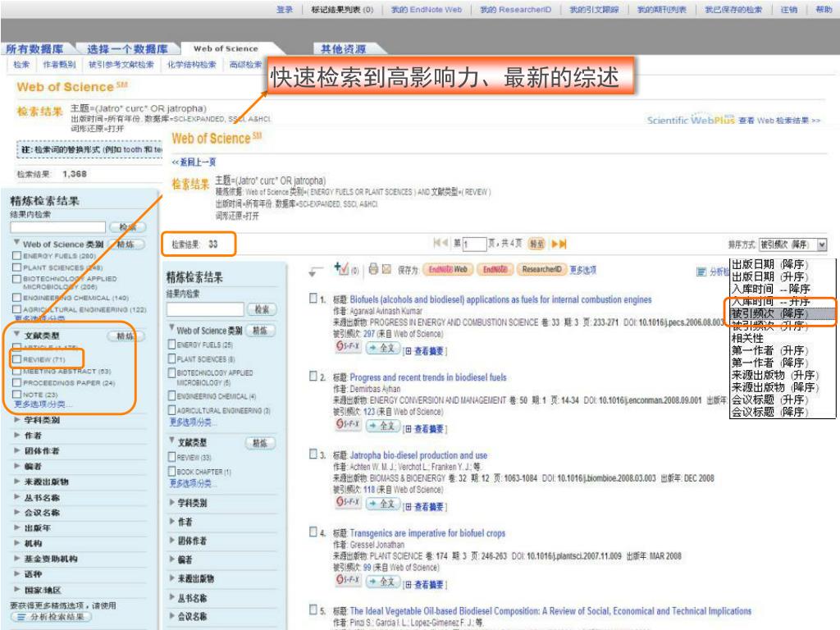Add selected records to marked list
Screen dimensions: 840x630
[341, 268]
